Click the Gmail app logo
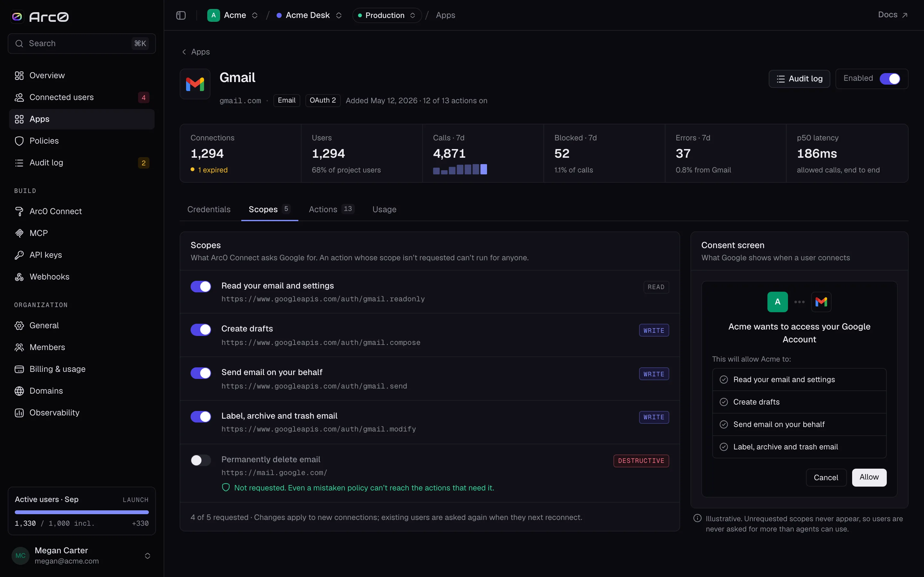This screenshot has width=924, height=577. [195, 84]
